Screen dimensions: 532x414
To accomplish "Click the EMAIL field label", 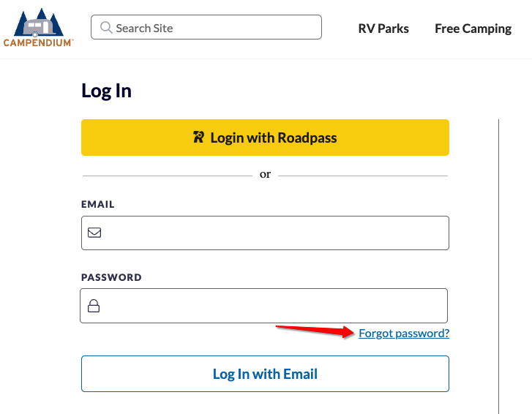I will point(98,204).
